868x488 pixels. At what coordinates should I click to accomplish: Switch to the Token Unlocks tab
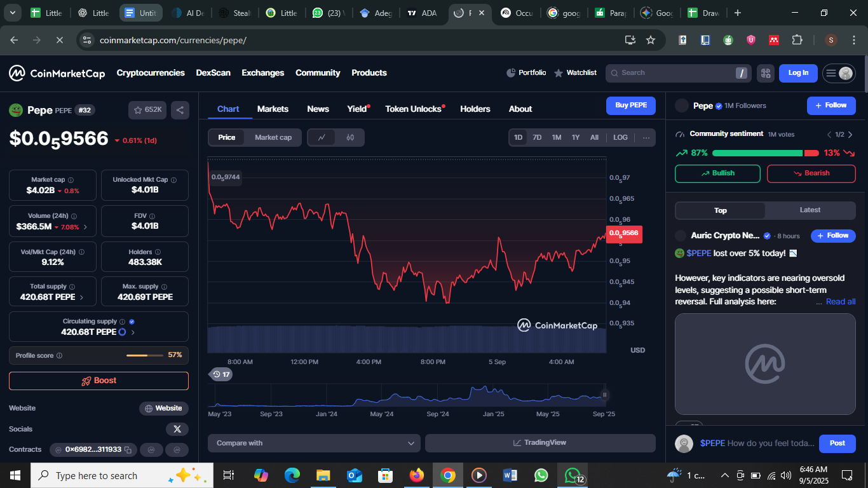413,109
